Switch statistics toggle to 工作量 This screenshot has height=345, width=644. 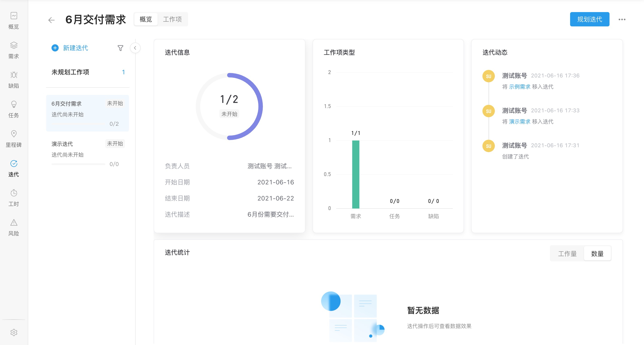click(x=567, y=253)
